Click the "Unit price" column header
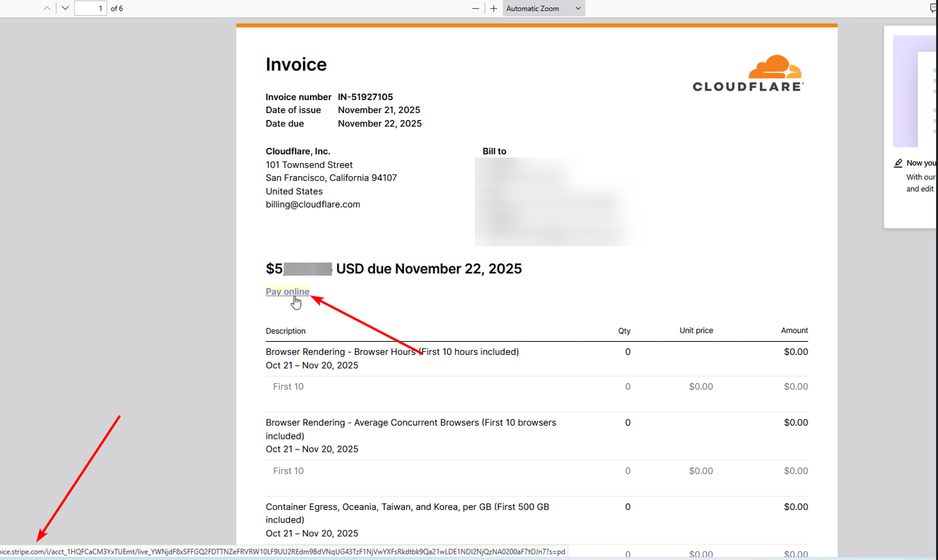938x560 pixels. 696,331
